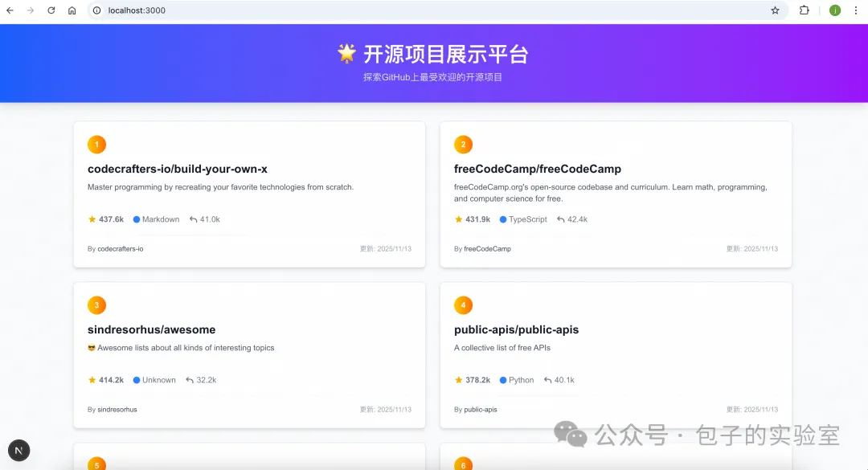Click the Markdown language indicator dot
The width and height of the screenshot is (868, 470).
pyautogui.click(x=135, y=219)
